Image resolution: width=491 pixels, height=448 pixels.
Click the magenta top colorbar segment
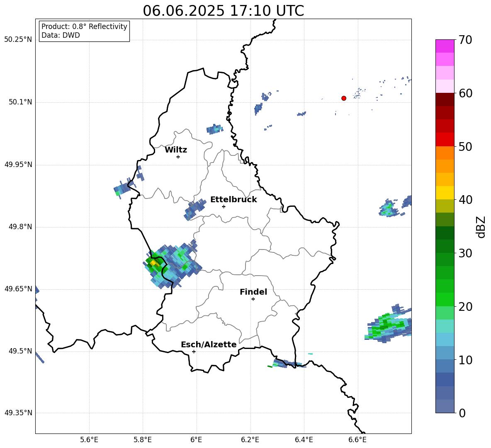coord(445,46)
